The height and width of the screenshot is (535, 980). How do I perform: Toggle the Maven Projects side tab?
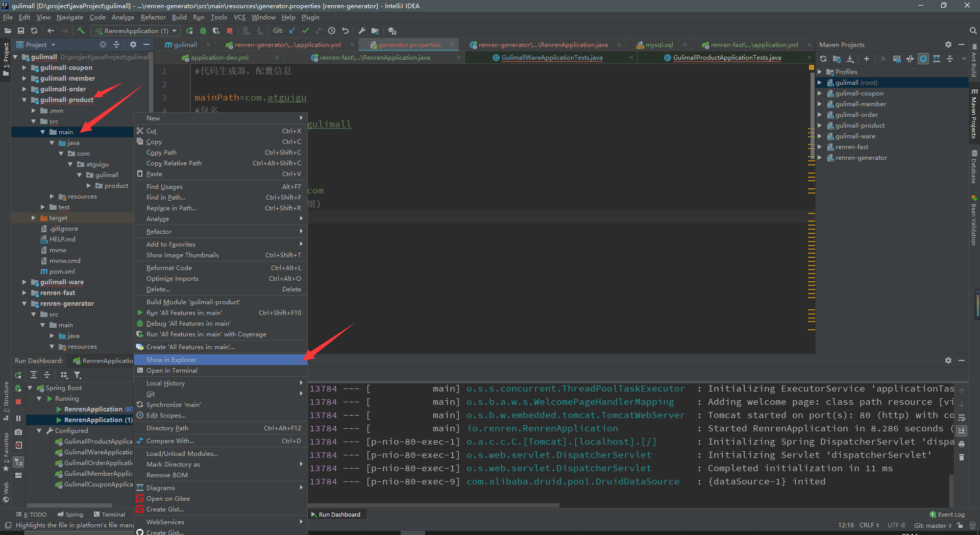974,114
